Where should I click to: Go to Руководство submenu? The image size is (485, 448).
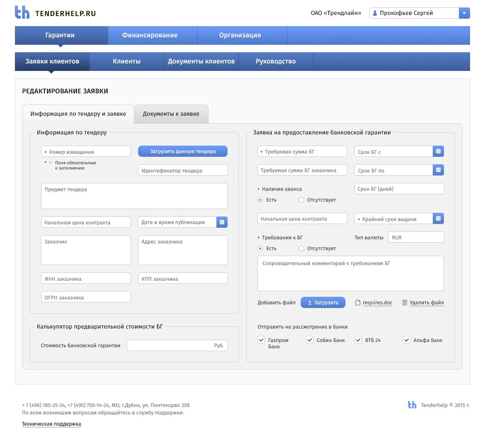click(x=276, y=62)
